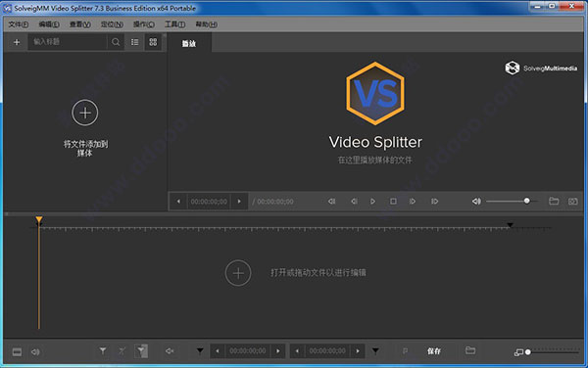Viewport: 588px width, 368px height.
Task: Click the folder icon in player controls
Action: (554, 202)
